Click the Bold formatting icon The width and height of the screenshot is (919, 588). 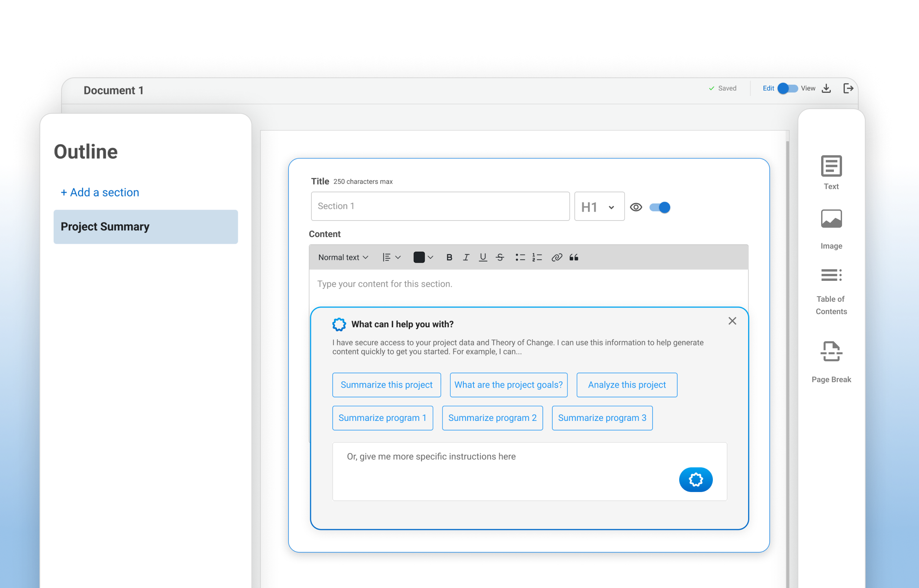point(449,257)
